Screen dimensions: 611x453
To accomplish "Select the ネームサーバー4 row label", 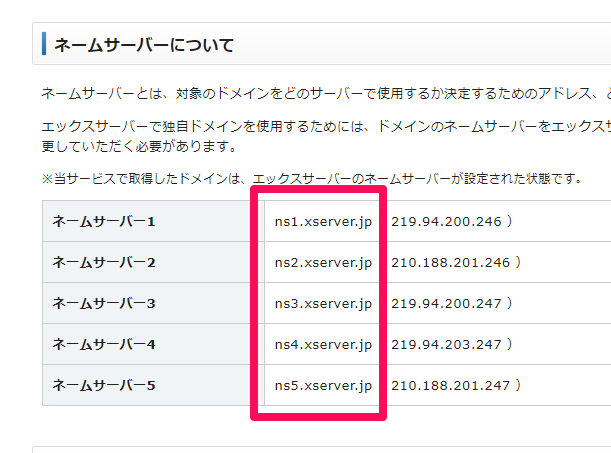I will tap(104, 344).
